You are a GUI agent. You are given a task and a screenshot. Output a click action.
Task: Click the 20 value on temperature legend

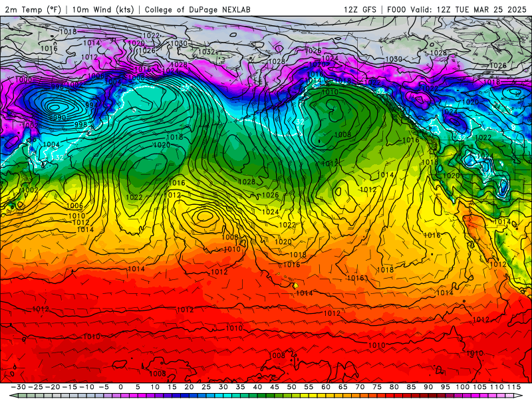click(189, 387)
